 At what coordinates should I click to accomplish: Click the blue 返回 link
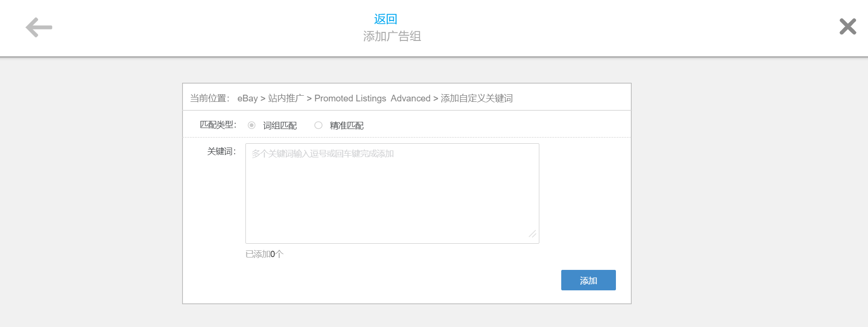pyautogui.click(x=385, y=19)
